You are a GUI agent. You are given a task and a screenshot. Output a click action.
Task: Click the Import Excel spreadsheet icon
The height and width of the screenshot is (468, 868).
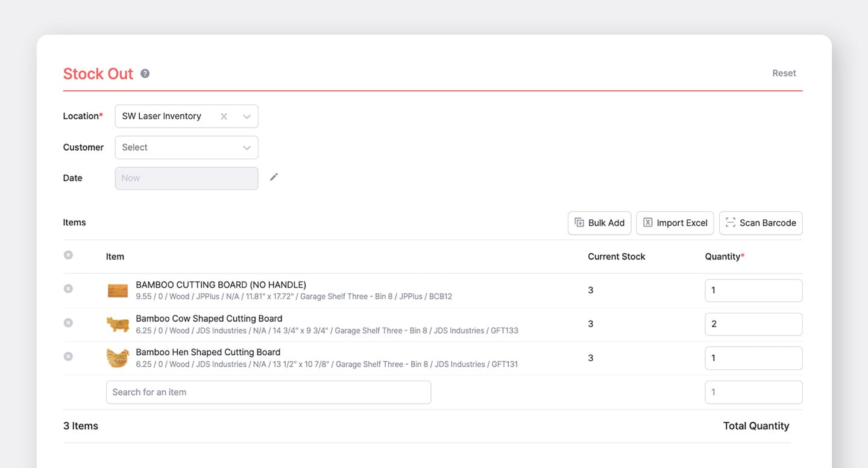point(647,223)
